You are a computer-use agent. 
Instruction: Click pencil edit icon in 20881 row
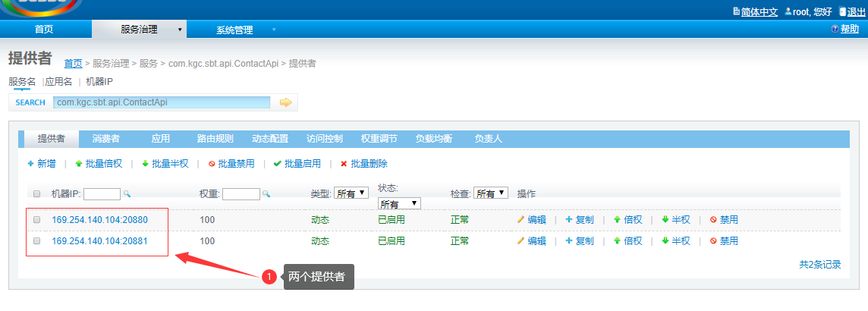(x=520, y=240)
